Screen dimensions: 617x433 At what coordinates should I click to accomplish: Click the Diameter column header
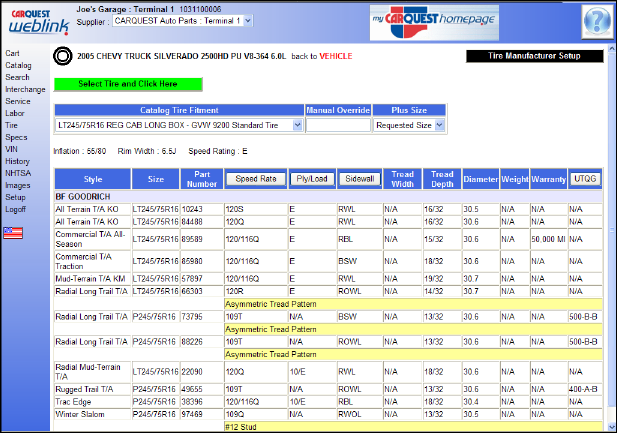[x=480, y=179]
